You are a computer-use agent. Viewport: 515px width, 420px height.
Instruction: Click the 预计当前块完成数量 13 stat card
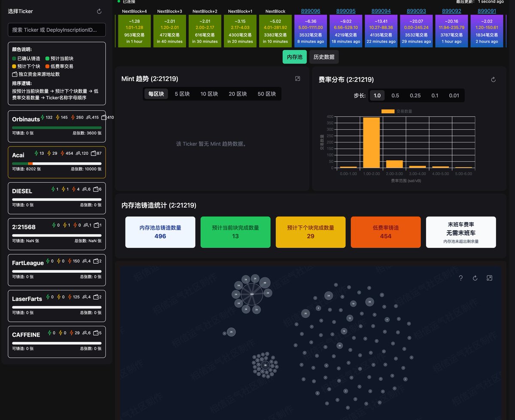coord(236,232)
